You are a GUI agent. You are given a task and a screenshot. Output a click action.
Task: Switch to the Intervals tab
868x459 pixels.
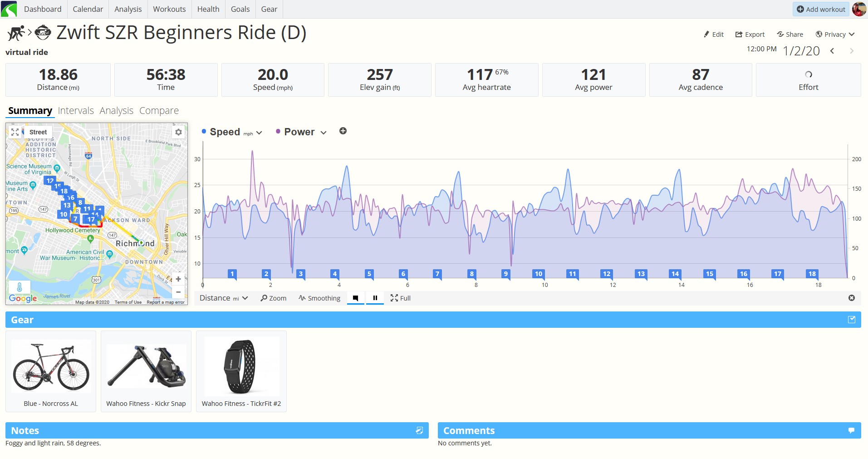click(x=76, y=111)
